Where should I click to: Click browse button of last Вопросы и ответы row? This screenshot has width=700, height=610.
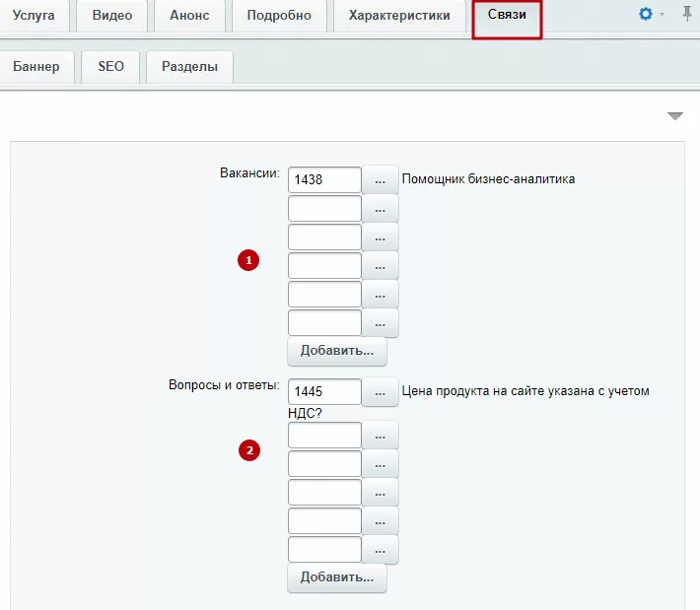tap(380, 550)
